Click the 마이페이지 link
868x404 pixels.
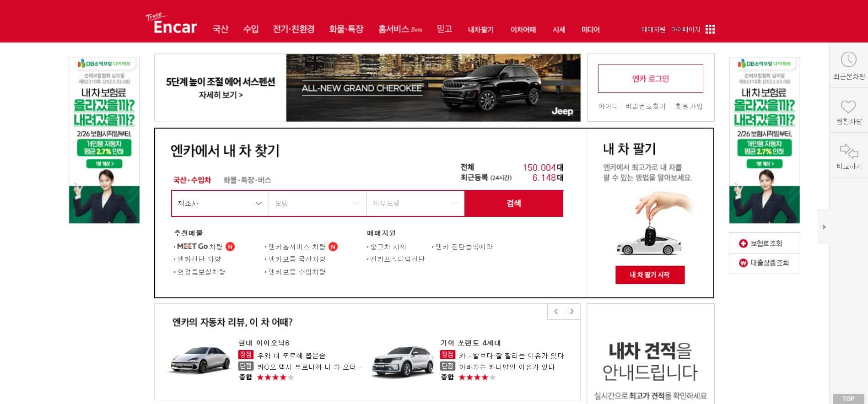685,30
